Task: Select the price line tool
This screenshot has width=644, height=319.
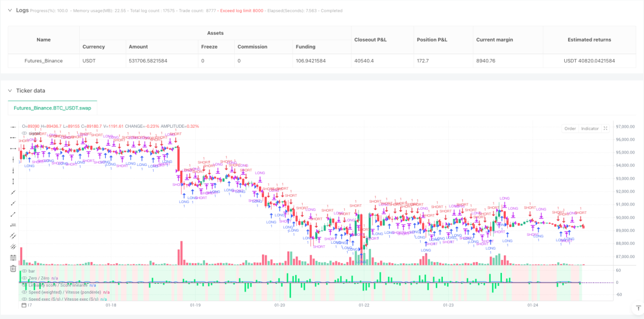Action: pyautogui.click(x=13, y=225)
